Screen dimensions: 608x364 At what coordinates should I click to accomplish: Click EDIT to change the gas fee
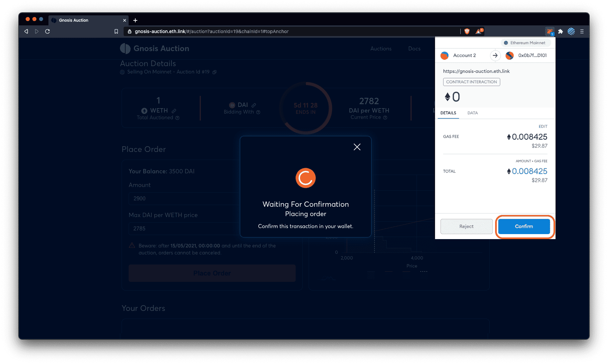543,126
